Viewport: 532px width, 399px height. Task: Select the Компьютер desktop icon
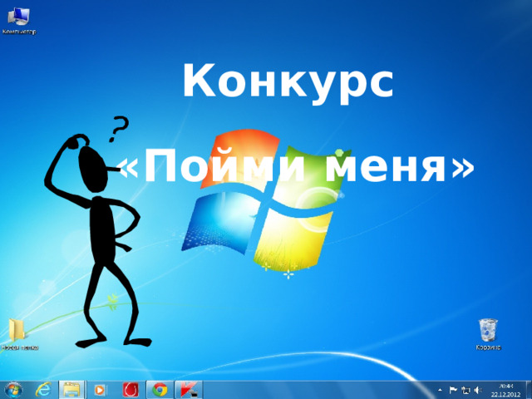click(19, 21)
